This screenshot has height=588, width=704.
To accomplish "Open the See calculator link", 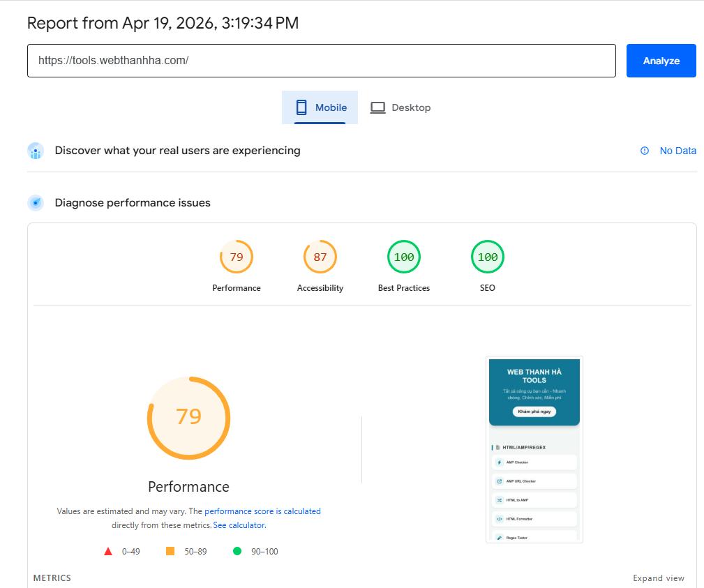I will 239,525.
